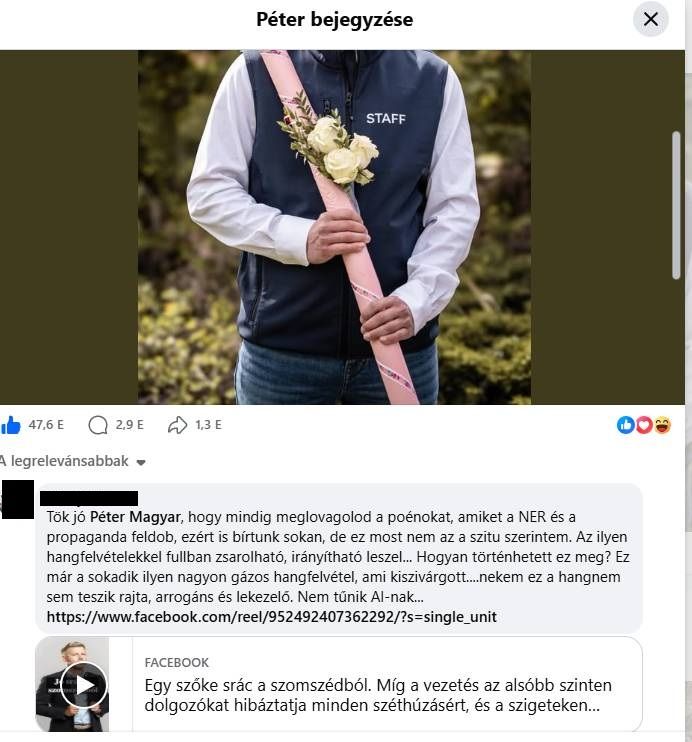Click the red heart reaction icon
The width and height of the screenshot is (692, 742).
point(644,425)
